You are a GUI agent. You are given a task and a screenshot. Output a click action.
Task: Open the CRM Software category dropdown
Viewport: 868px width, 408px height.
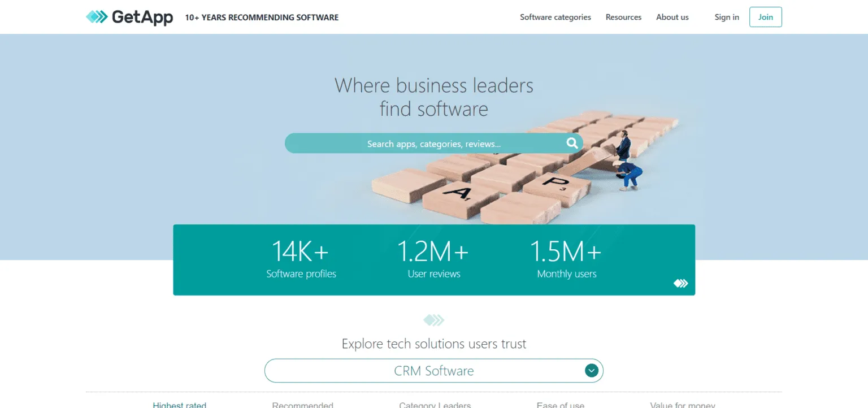point(433,370)
